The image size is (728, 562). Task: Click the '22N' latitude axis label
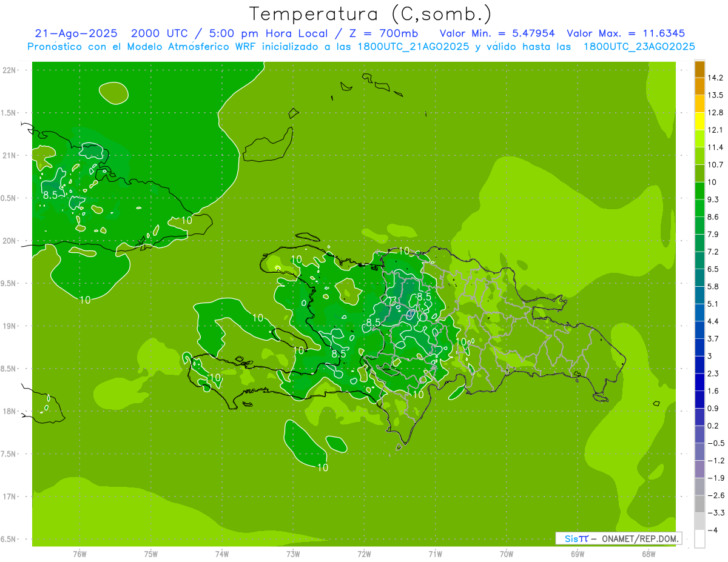[x=9, y=70]
